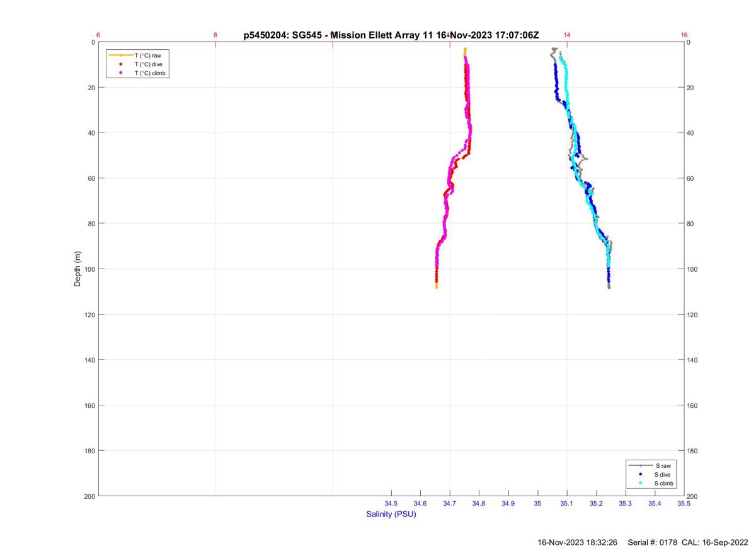Click salinity tick label 35.1
Screen dimensions: 756x558
click(567, 504)
